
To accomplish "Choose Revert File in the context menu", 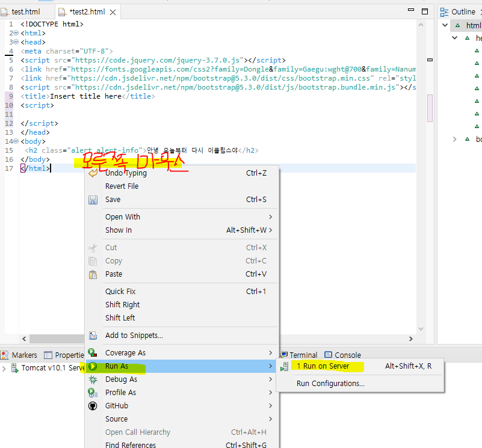I will coord(182,186).
